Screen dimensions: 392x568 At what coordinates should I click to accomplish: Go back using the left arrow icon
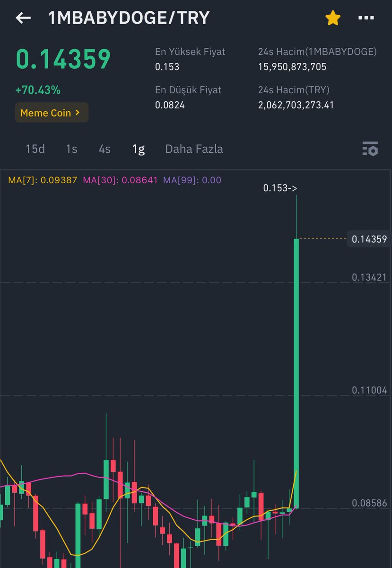pos(23,18)
